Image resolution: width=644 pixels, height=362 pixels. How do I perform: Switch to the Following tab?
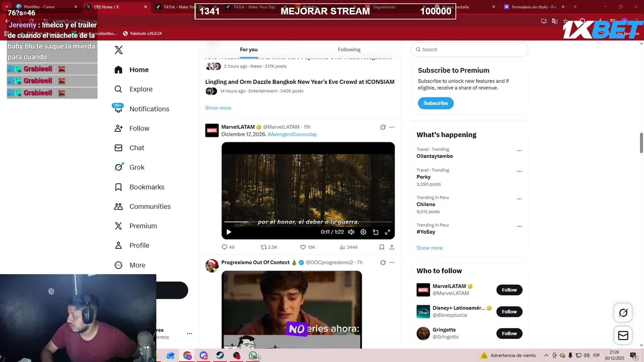349,49
